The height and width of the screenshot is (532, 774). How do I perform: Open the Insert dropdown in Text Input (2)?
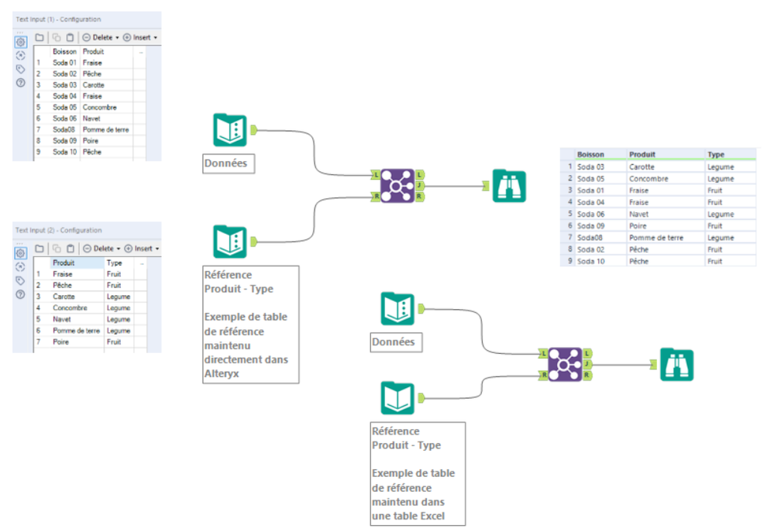click(x=142, y=249)
